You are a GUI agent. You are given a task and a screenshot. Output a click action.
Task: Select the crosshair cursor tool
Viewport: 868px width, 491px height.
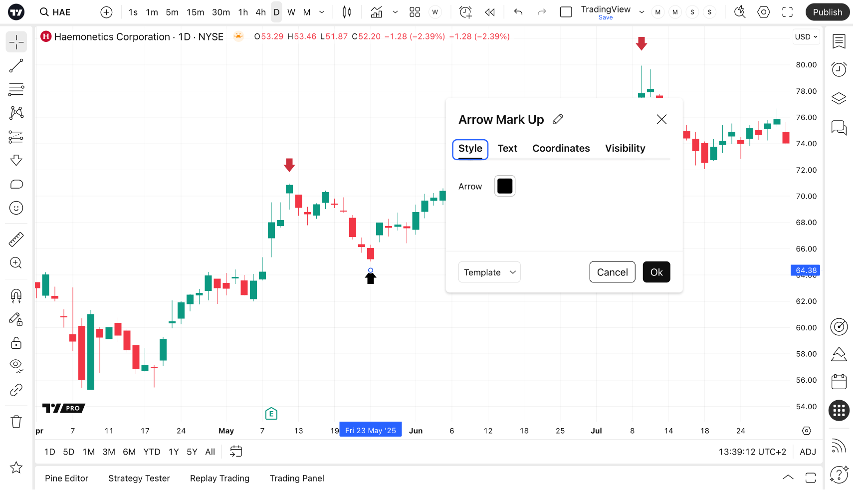point(16,42)
